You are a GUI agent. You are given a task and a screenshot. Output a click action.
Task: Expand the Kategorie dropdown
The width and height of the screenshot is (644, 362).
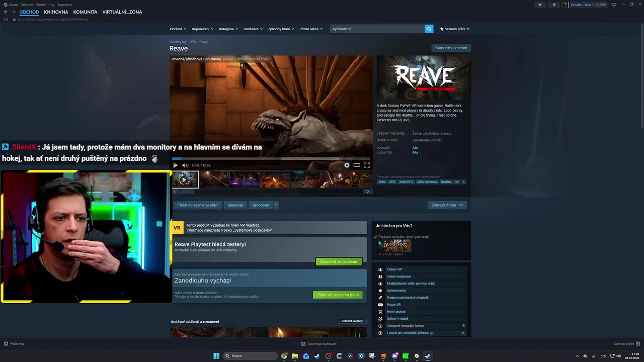tap(228, 29)
